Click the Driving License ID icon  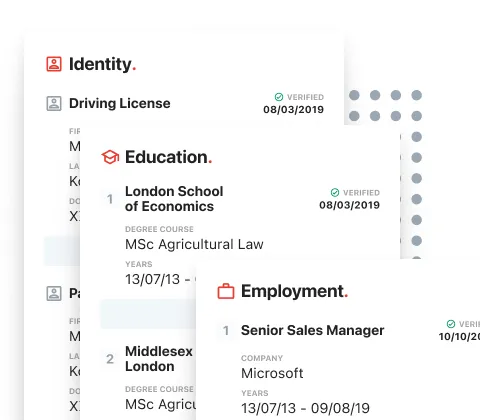tap(54, 103)
